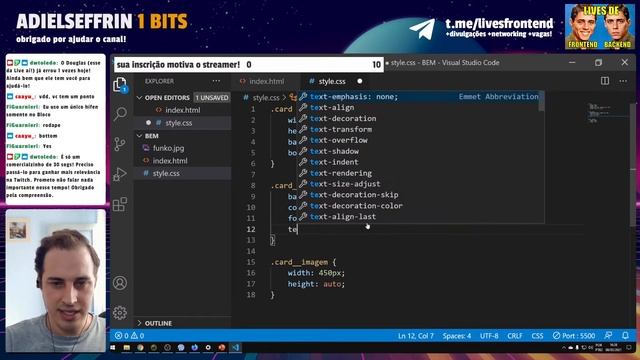Open the Extensions view
The image size is (640, 360).
coord(120,204)
